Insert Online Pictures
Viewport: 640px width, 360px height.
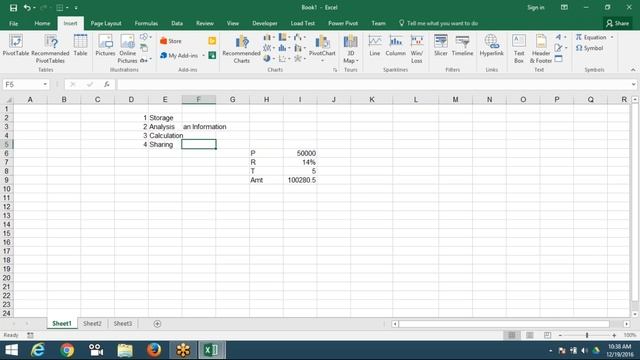coord(127,49)
